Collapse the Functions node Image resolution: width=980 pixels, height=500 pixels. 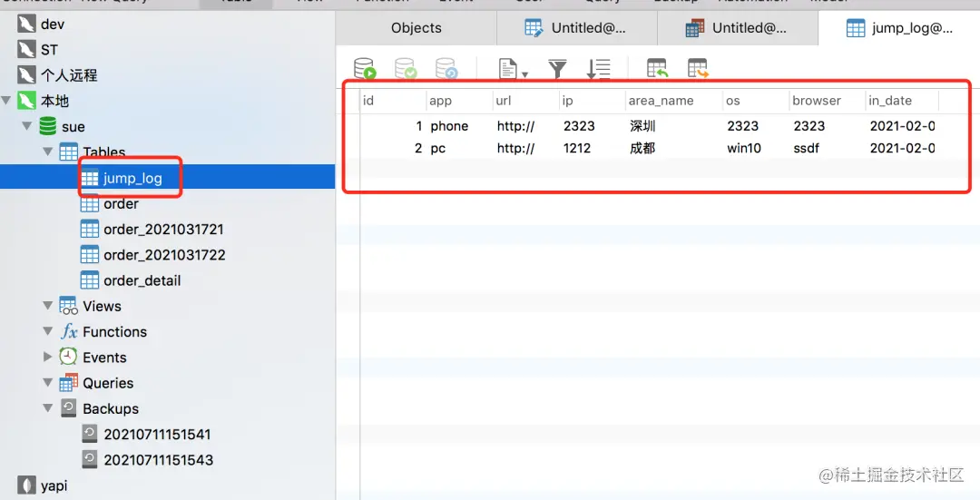click(47, 331)
